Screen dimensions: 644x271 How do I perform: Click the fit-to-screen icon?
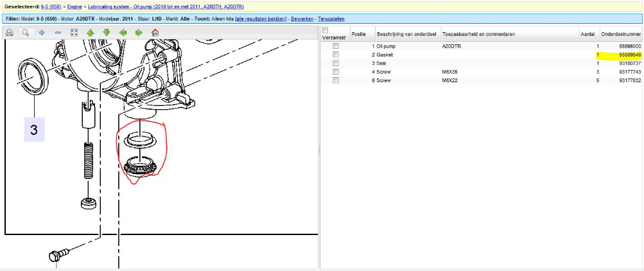74,32
